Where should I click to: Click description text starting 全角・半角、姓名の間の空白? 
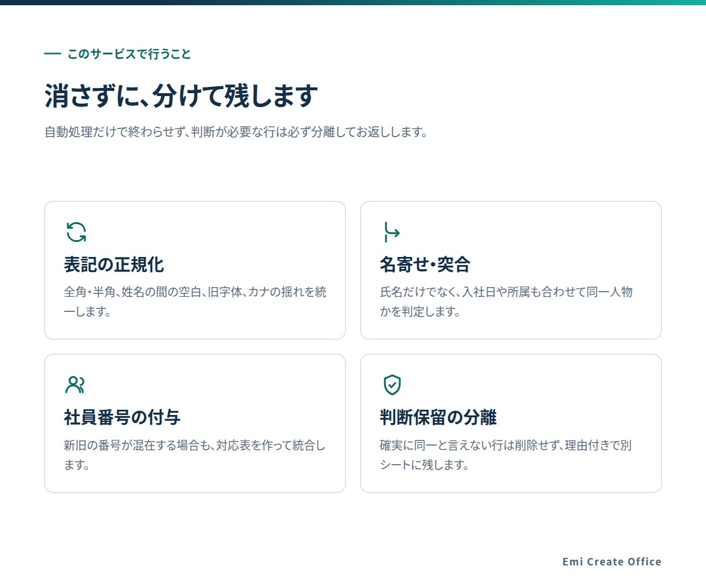195,302
